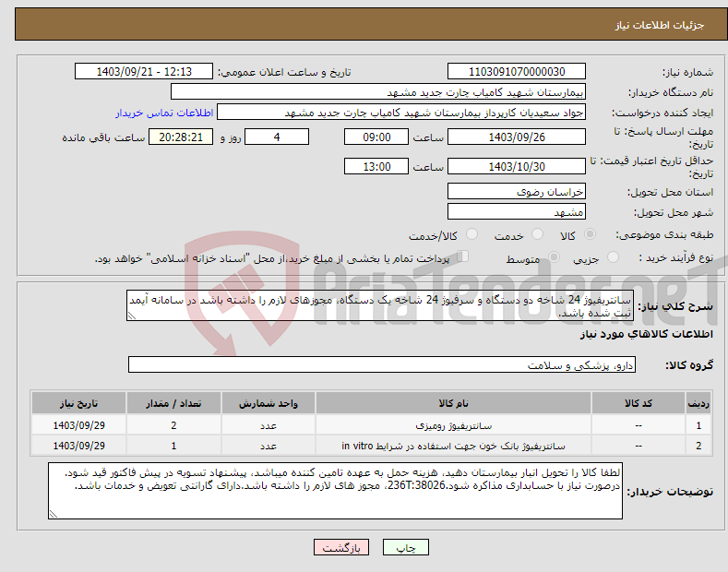
Task: Click the شرح کلی نیاز description textarea
Action: tap(380, 305)
